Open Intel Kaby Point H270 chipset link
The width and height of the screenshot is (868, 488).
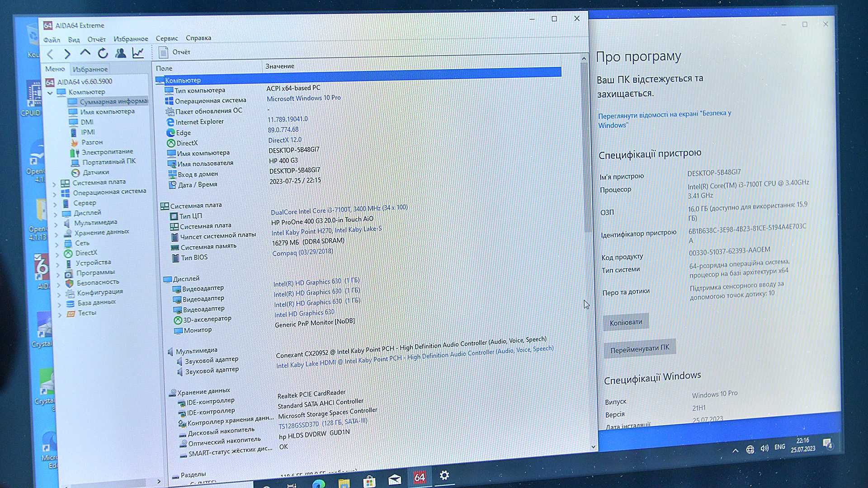click(326, 231)
